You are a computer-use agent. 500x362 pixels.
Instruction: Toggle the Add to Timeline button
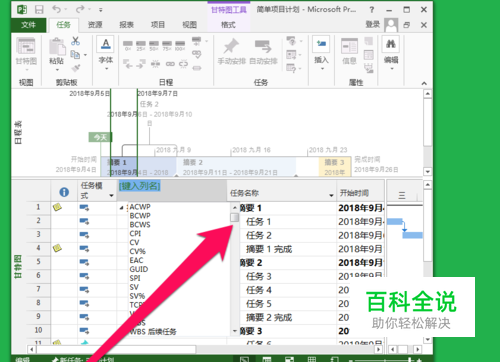click(x=369, y=68)
